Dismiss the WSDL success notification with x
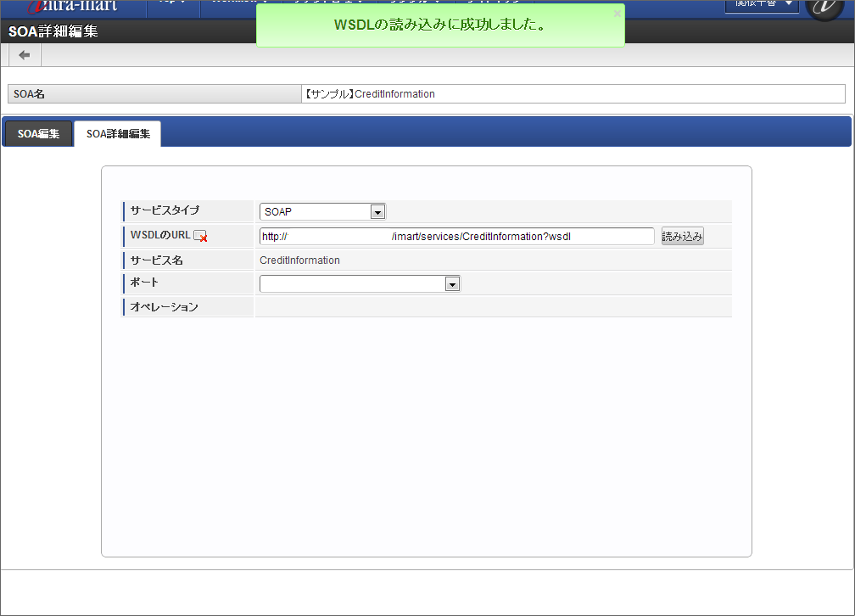The height and width of the screenshot is (616, 855). 617,13
